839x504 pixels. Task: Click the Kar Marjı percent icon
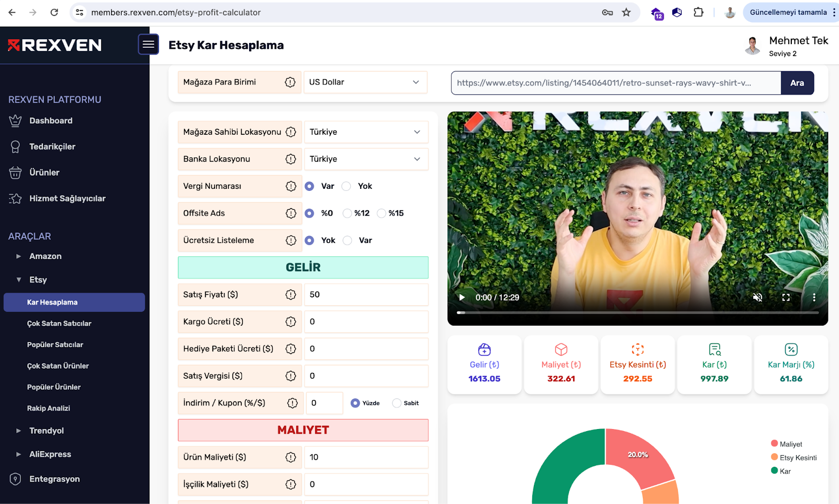click(x=791, y=349)
